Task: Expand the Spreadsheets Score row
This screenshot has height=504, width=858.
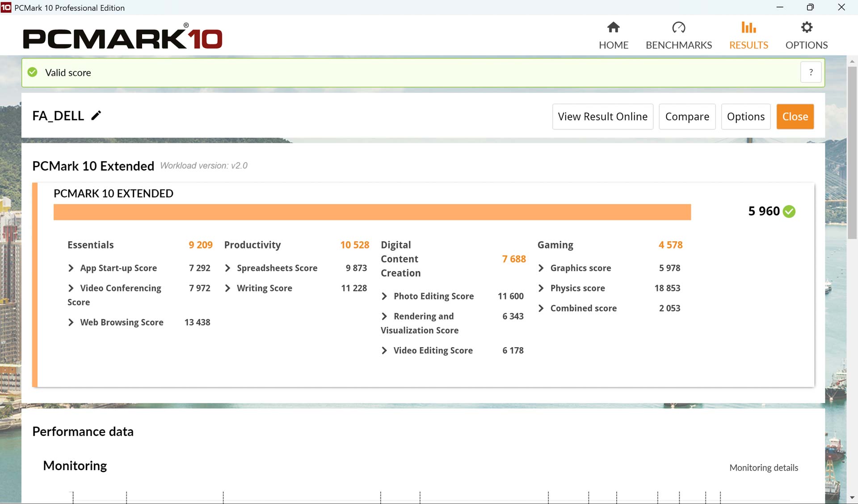Action: pyautogui.click(x=228, y=268)
